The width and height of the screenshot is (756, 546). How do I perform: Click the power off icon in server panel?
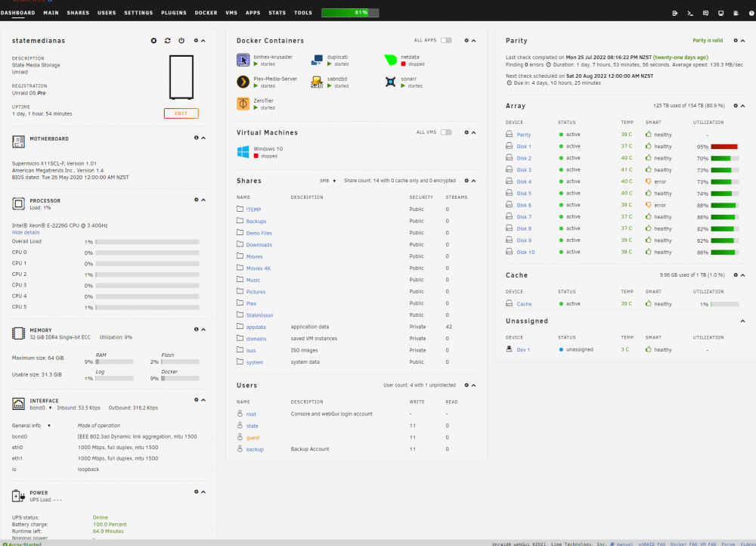click(x=181, y=41)
